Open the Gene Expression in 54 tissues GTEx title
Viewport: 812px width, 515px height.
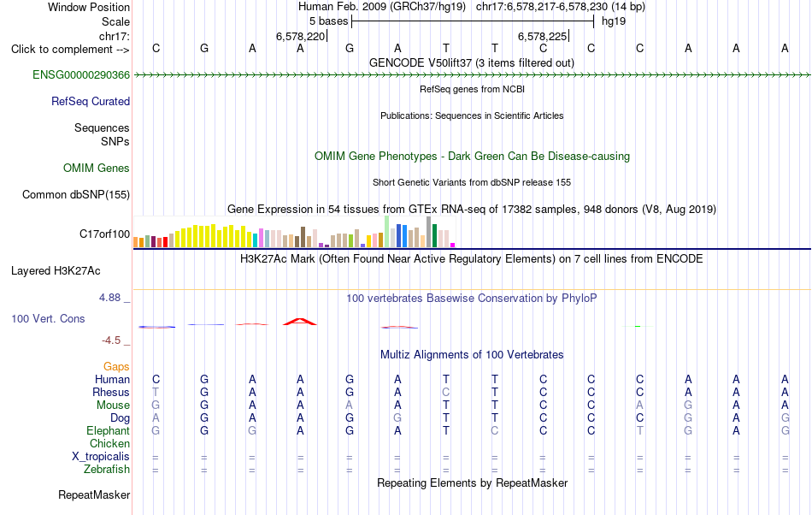(471, 210)
